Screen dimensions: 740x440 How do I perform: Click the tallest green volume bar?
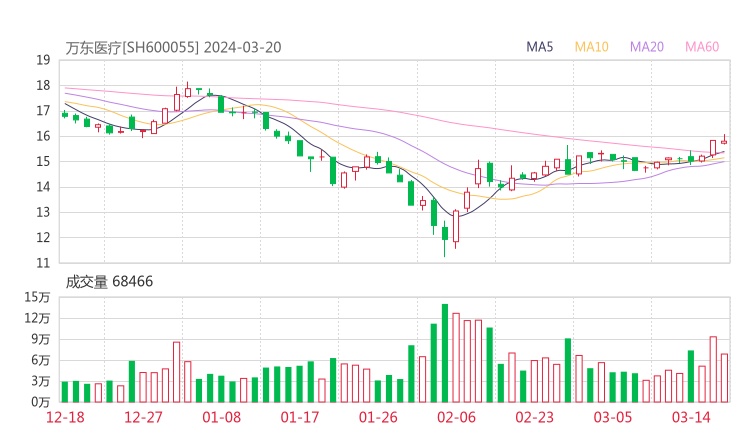pos(445,353)
